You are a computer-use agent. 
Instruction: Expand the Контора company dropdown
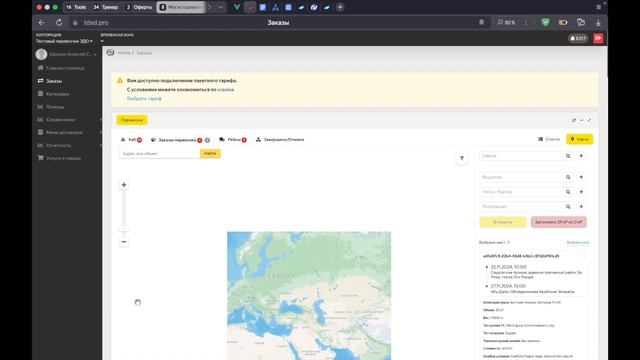64,41
